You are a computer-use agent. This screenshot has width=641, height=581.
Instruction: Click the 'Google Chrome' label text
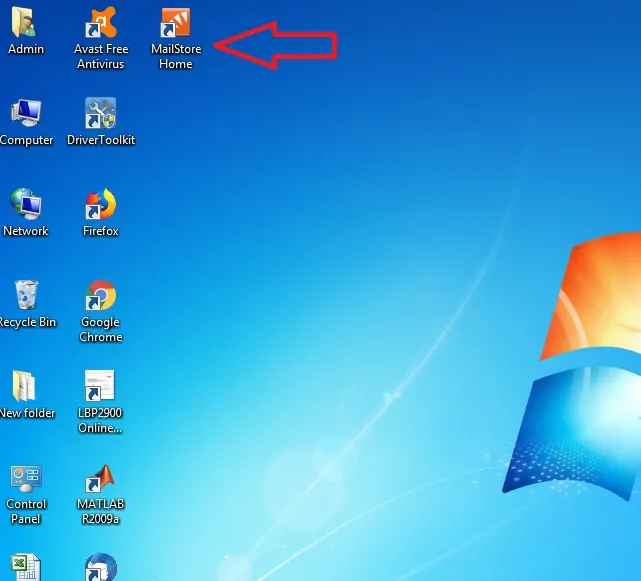(x=101, y=330)
